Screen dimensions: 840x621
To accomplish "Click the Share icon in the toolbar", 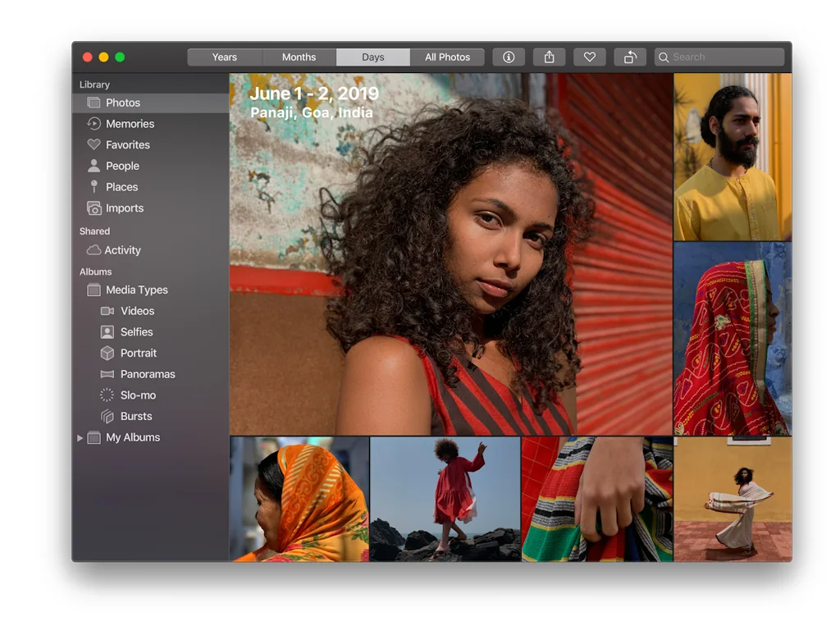I will [549, 57].
